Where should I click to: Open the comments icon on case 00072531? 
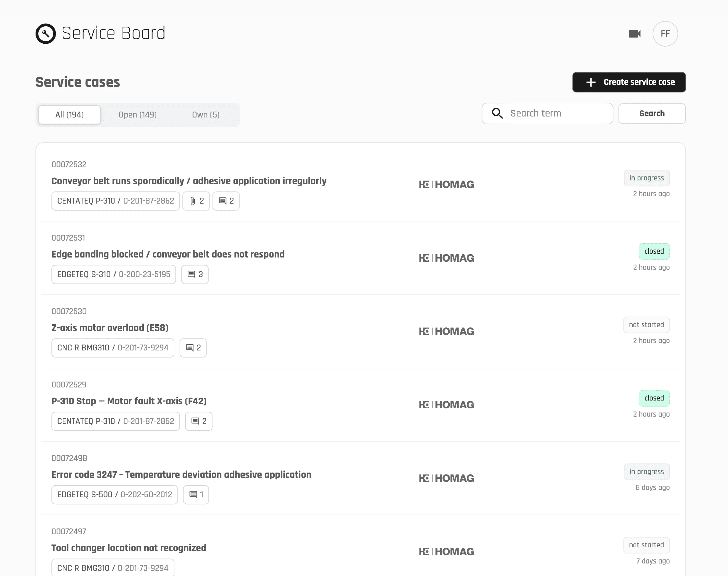point(195,274)
